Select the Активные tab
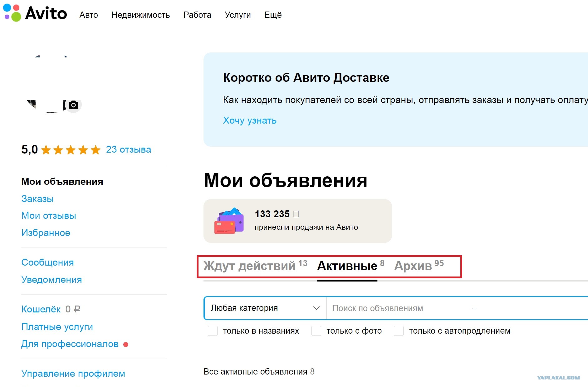Viewport: 588px width, 387px height. [351, 266]
